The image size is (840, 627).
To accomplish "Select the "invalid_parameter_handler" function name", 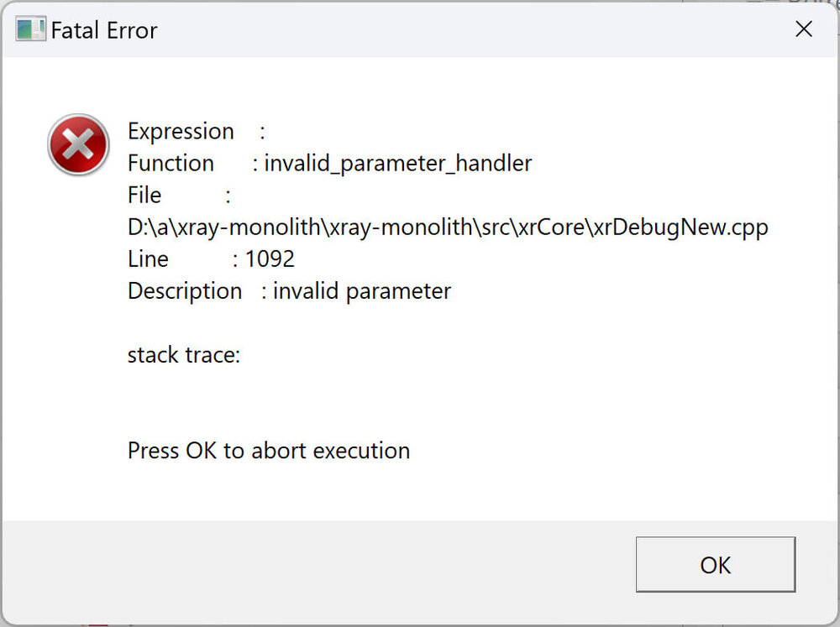I will coord(398,164).
